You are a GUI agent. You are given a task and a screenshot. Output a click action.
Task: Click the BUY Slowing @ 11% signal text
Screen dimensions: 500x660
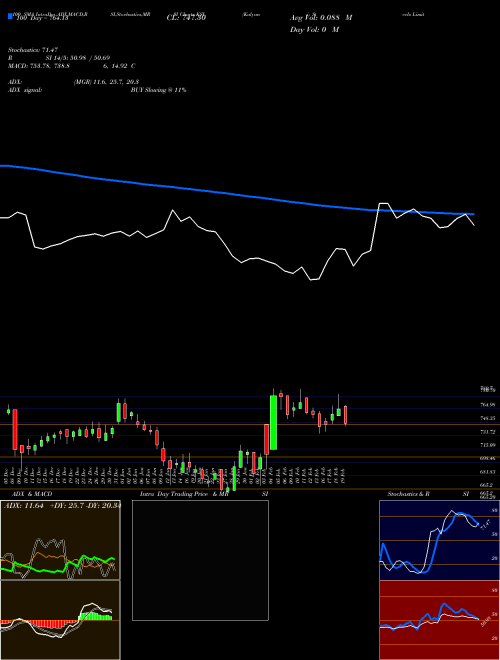tap(158, 90)
